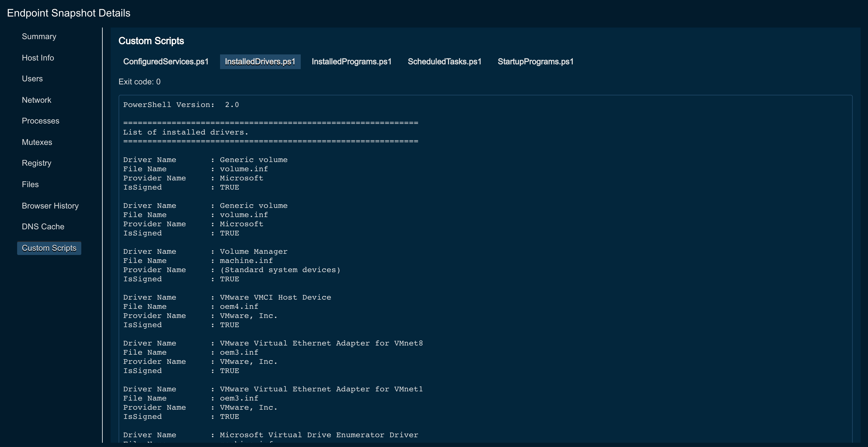Screen dimensions: 868x447
Task: Open the Summary section
Action: point(39,36)
